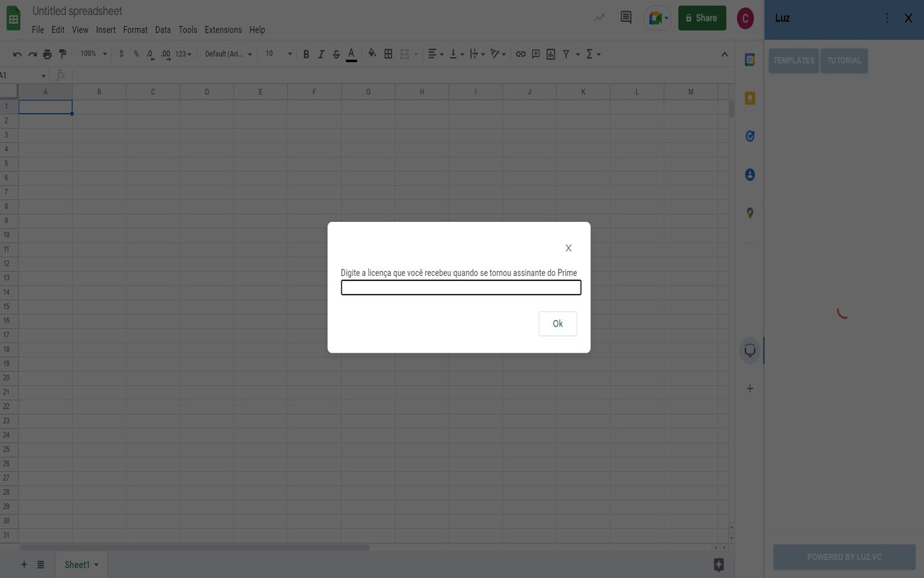
Task: Toggle italic formatting
Action: pos(321,54)
